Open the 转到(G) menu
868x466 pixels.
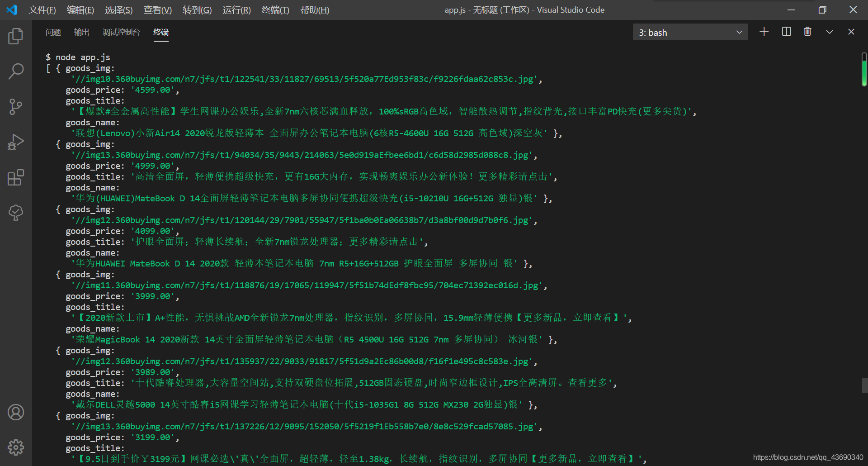pyautogui.click(x=197, y=10)
